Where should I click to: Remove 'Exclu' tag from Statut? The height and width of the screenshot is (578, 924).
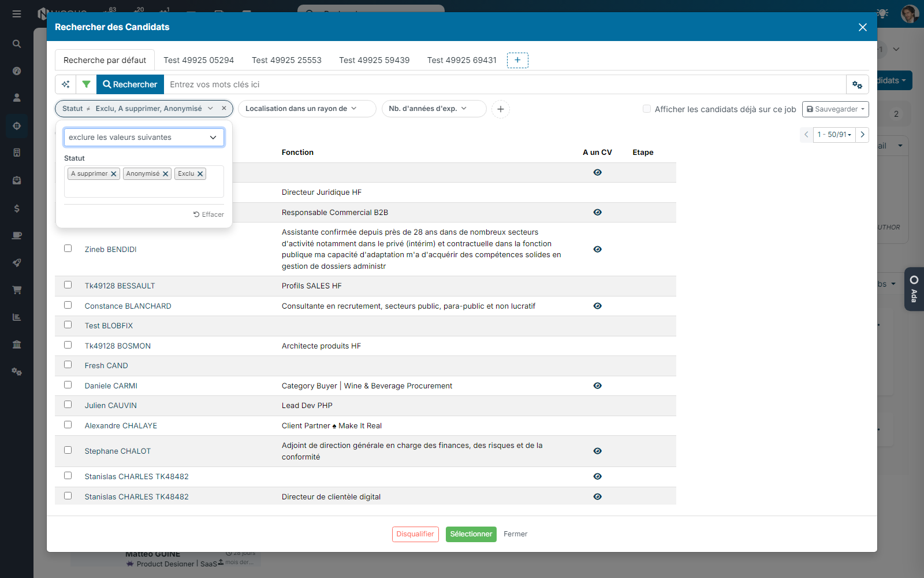(x=200, y=174)
